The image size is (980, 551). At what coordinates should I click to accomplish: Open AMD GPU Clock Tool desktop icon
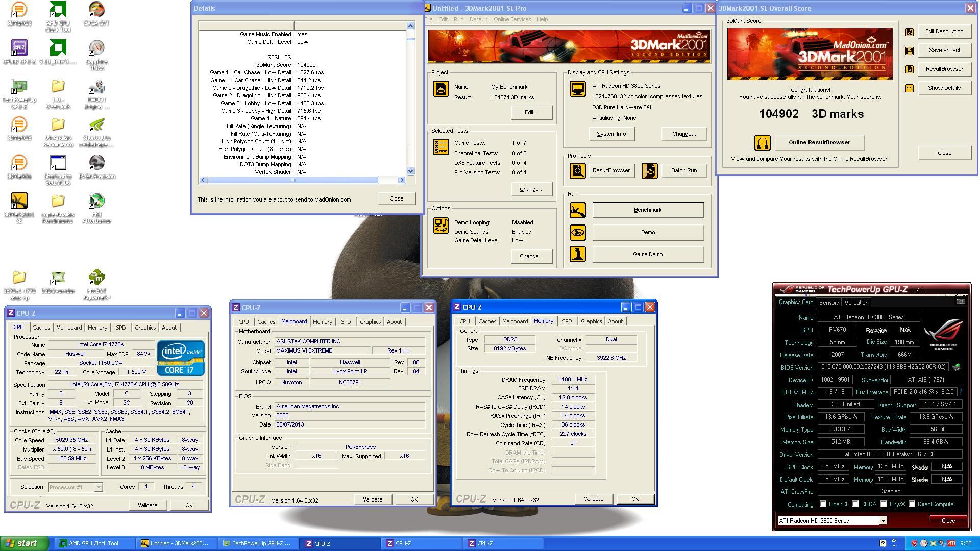point(58,17)
